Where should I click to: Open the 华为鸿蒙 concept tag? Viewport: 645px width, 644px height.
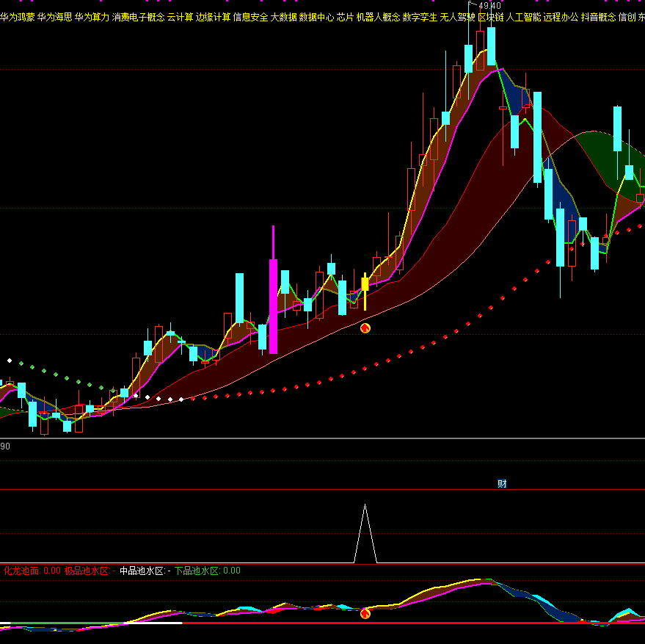pyautogui.click(x=18, y=16)
